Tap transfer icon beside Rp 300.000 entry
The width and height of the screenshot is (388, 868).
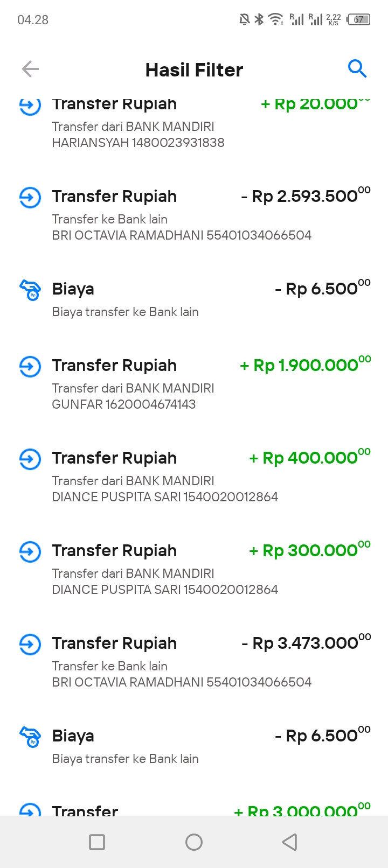click(x=30, y=551)
